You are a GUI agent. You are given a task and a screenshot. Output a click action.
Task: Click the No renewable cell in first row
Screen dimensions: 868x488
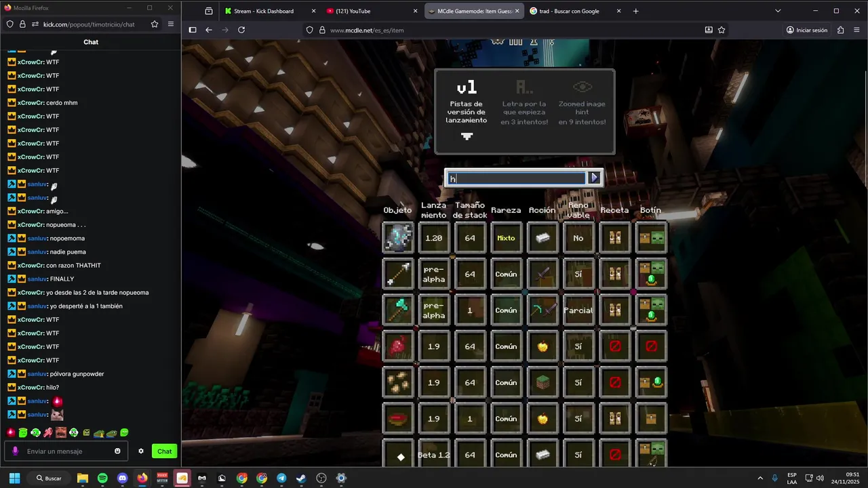tap(578, 238)
